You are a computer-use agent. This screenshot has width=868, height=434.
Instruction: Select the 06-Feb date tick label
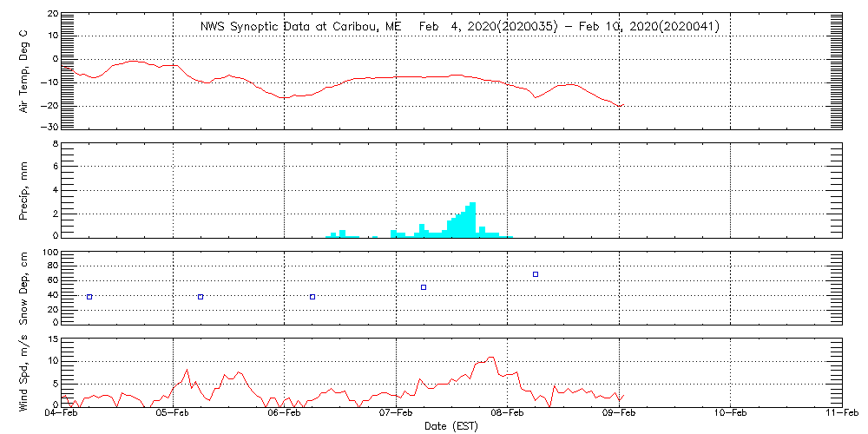click(285, 415)
